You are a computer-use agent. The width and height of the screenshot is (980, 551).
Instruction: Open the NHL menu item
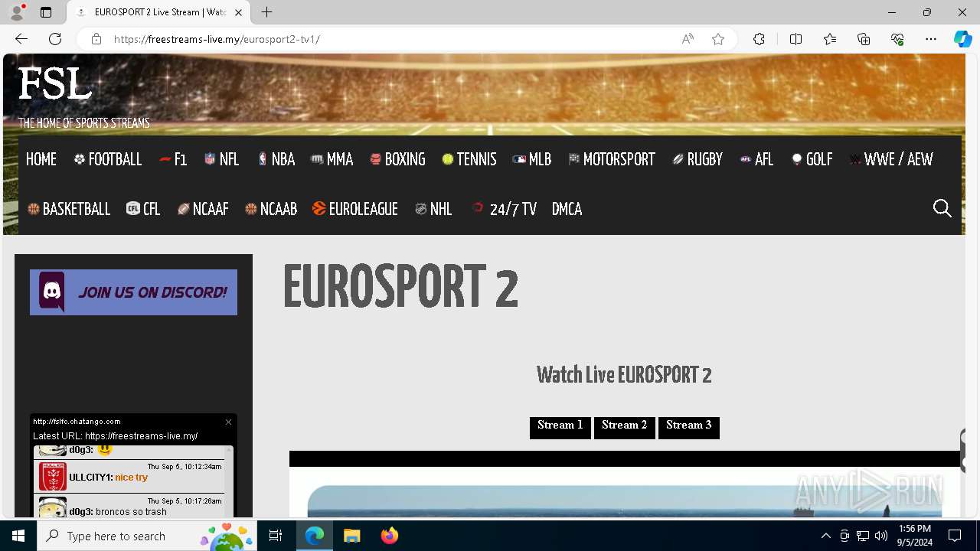433,209
